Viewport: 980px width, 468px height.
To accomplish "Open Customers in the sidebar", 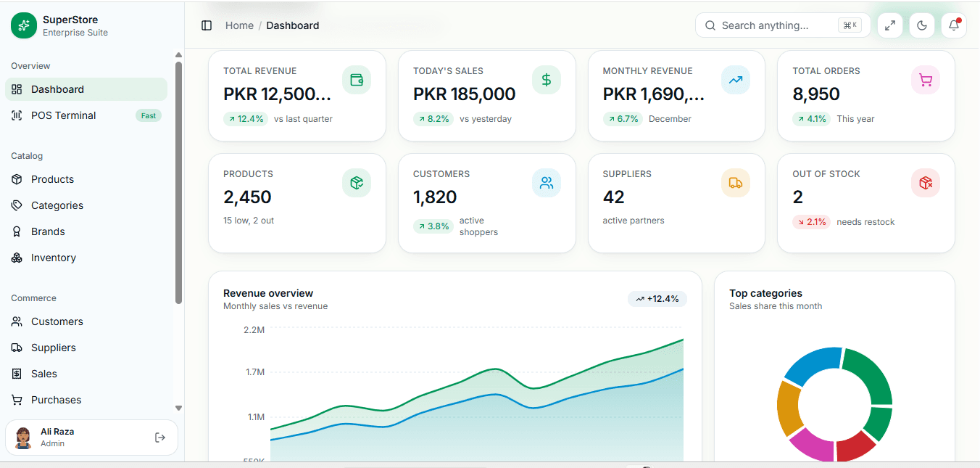I will click(x=86, y=321).
